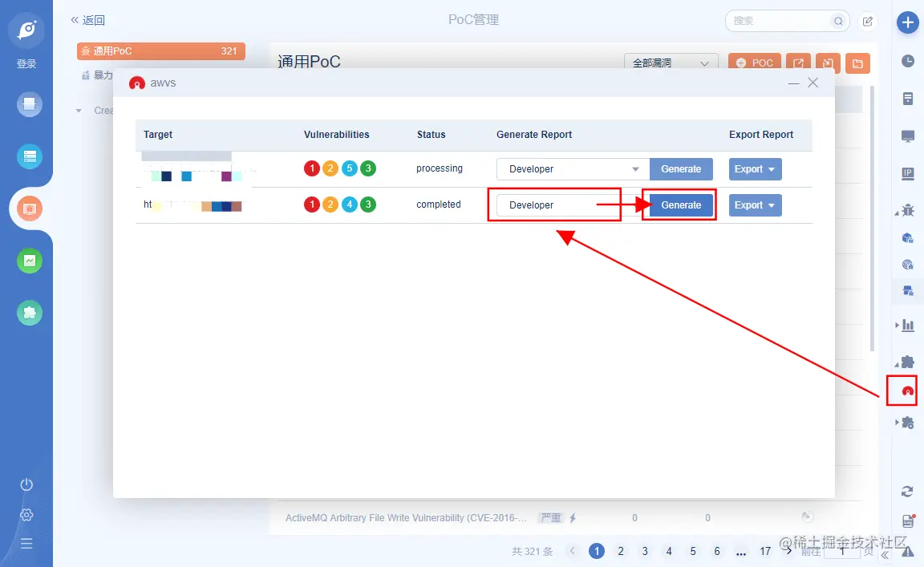Viewport: 924px width, 567px height.
Task: Open the puzzle with gear icon in right toolbar
Action: click(x=907, y=422)
